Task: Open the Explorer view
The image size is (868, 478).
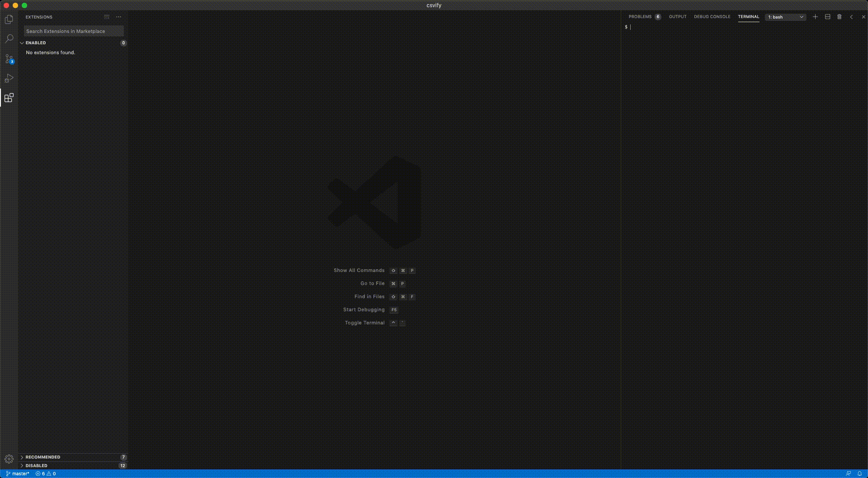Action: (x=9, y=19)
